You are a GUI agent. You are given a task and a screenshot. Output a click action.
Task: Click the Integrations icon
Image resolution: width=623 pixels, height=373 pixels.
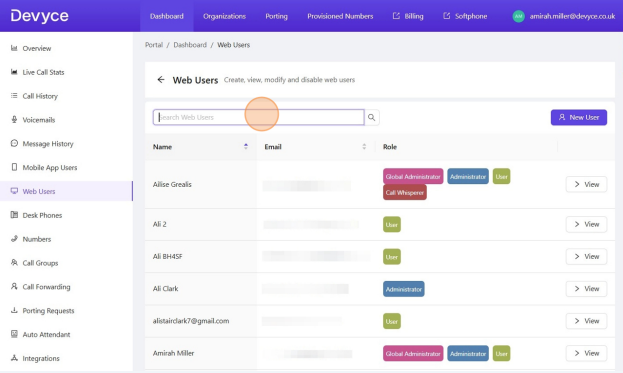14,358
